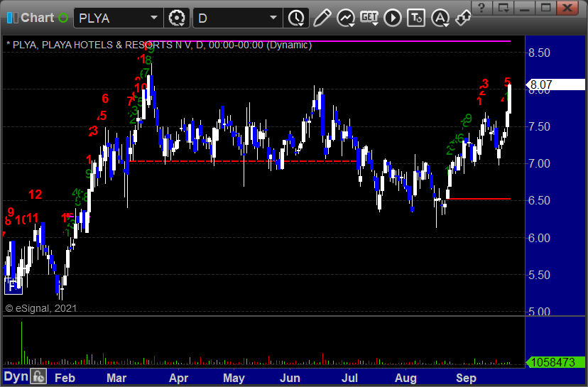Click the 6.00 price axis label
This screenshot has height=387, width=588.
[539, 238]
